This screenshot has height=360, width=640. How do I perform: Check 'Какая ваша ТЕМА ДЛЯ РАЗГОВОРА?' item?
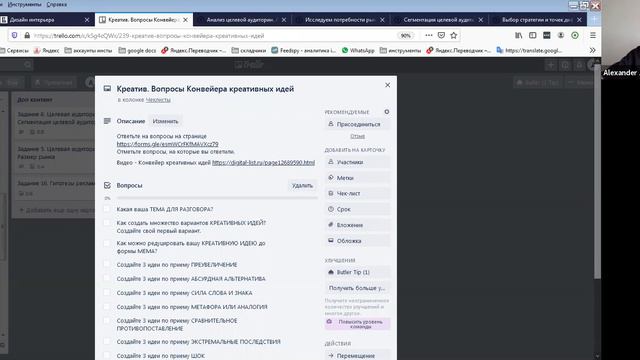point(107,209)
